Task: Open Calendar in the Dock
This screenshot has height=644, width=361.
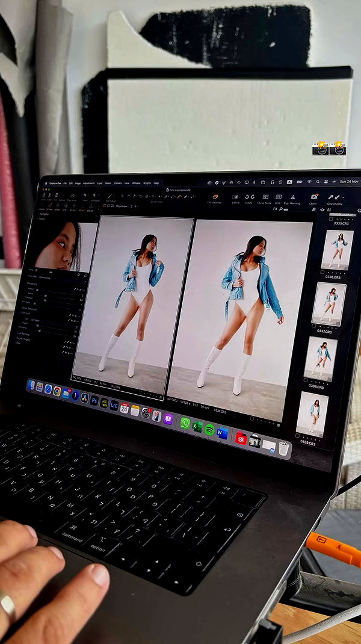Action: point(125,408)
